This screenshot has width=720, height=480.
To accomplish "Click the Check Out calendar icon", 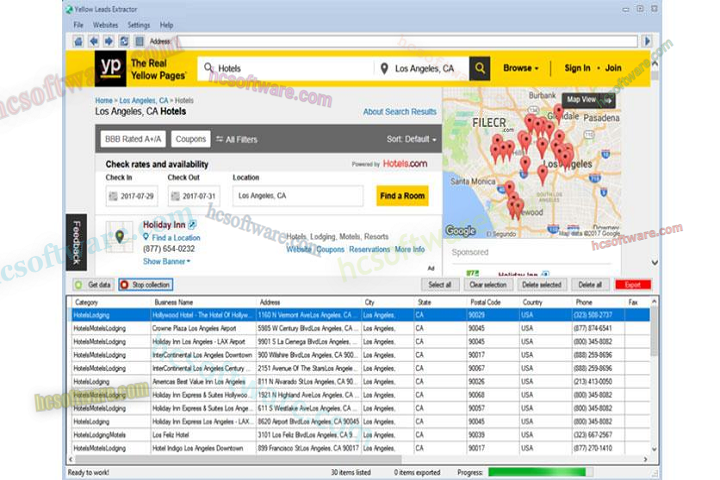I will click(175, 196).
